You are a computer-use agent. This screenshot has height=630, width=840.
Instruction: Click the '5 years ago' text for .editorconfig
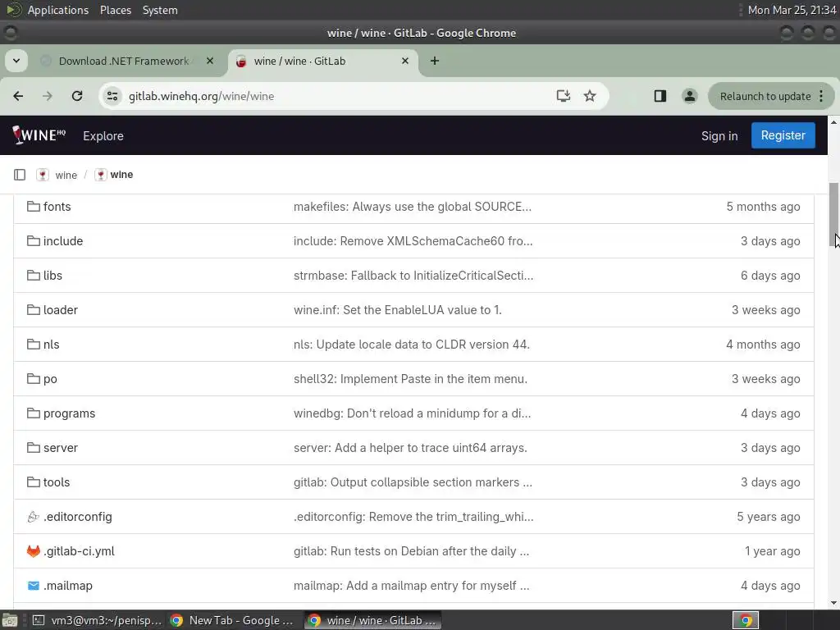click(x=768, y=517)
